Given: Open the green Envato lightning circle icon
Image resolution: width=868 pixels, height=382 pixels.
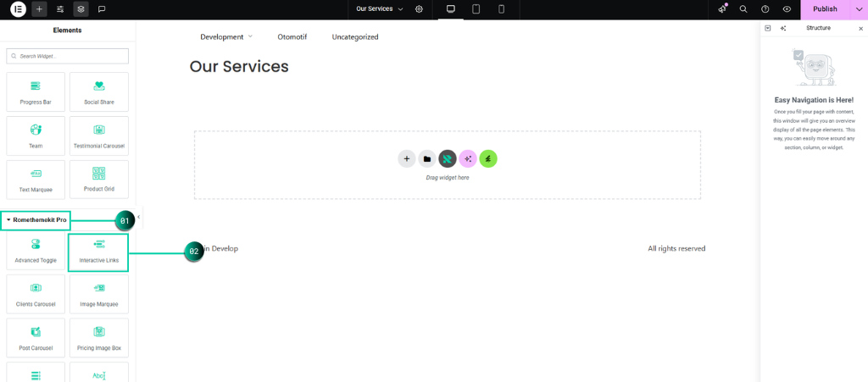Looking at the screenshot, I should point(488,158).
